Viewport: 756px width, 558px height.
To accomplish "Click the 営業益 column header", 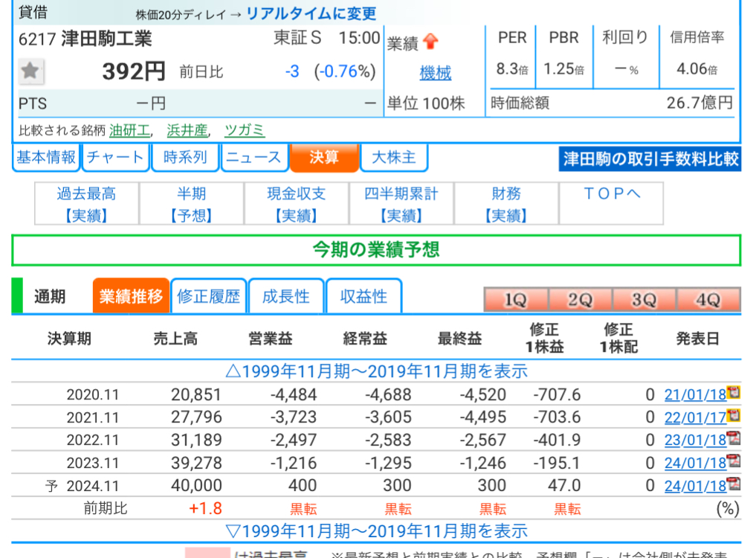I will [271, 339].
